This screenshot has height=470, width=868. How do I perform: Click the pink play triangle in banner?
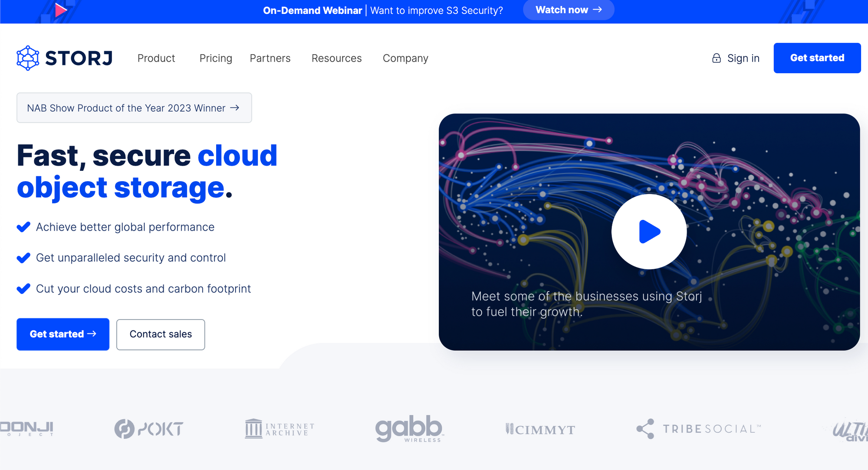click(61, 10)
